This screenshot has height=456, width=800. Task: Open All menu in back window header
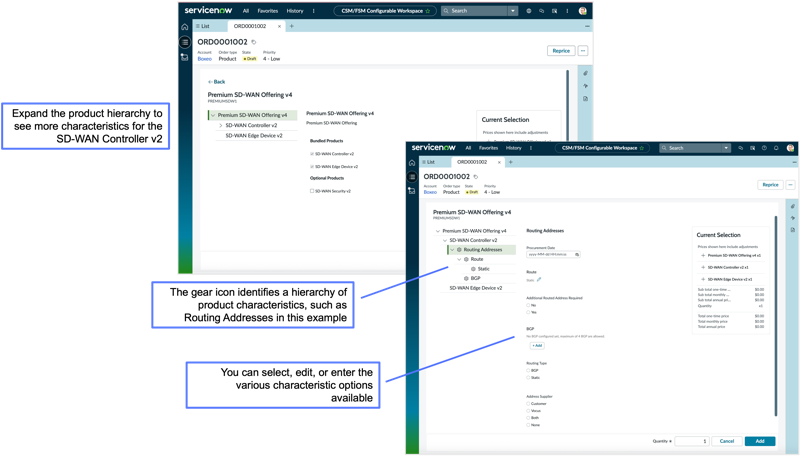(246, 11)
